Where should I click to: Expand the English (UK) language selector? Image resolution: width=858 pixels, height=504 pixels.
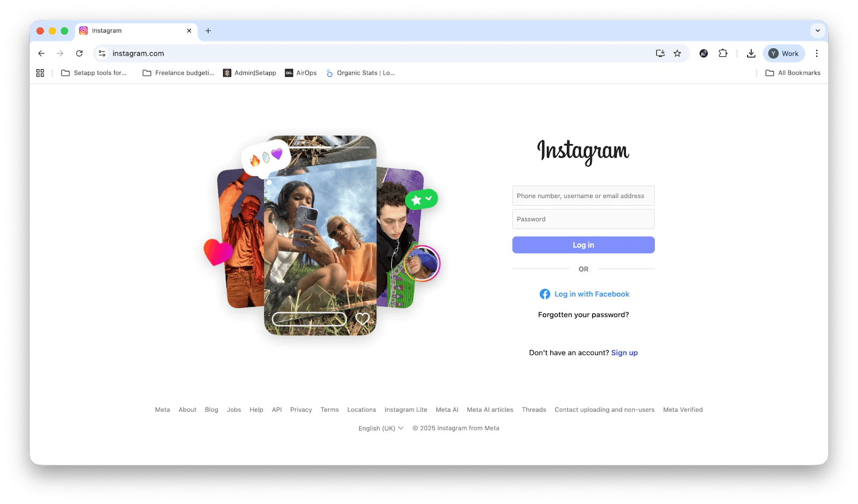pos(380,428)
